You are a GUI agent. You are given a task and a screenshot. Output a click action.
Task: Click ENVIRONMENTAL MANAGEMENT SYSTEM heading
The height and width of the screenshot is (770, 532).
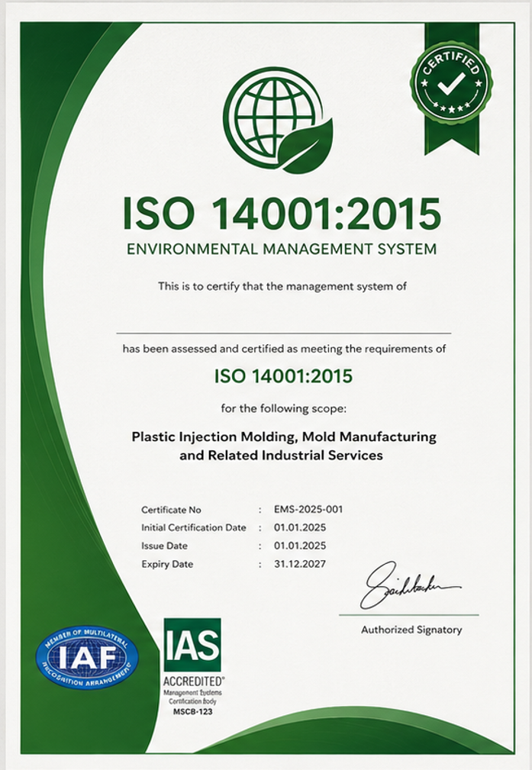click(282, 249)
